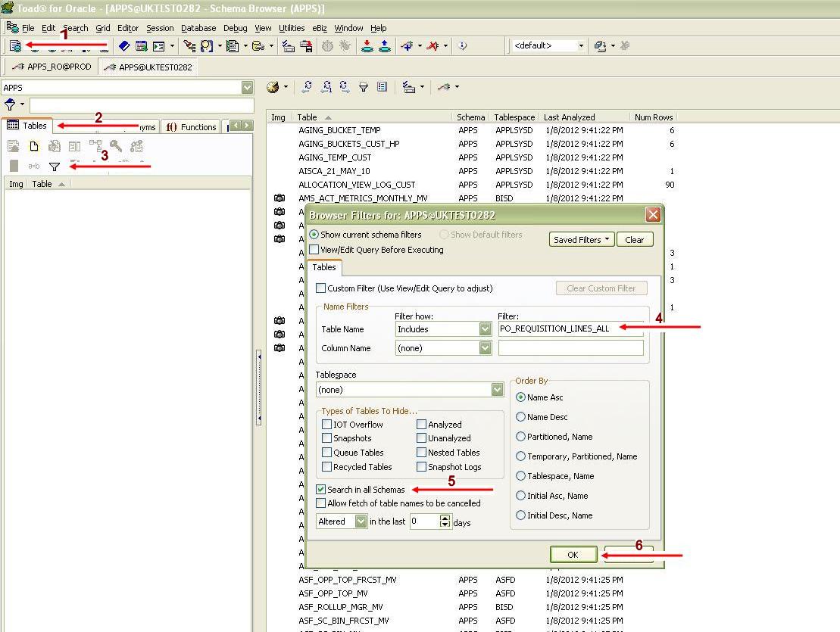Click the filter funnel icon in Tables pane
This screenshot has width=840, height=632.
(x=54, y=167)
